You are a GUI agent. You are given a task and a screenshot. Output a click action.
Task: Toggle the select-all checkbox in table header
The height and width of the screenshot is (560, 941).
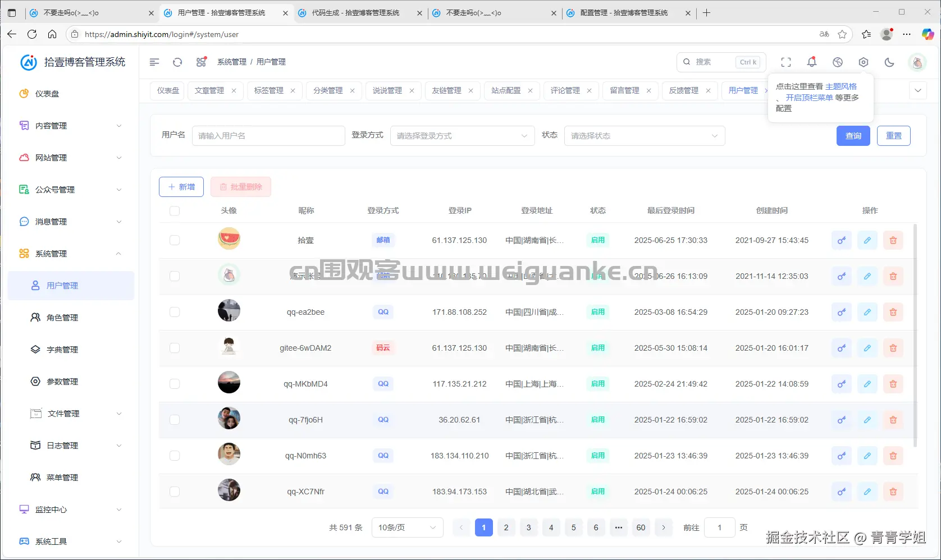coord(175,211)
